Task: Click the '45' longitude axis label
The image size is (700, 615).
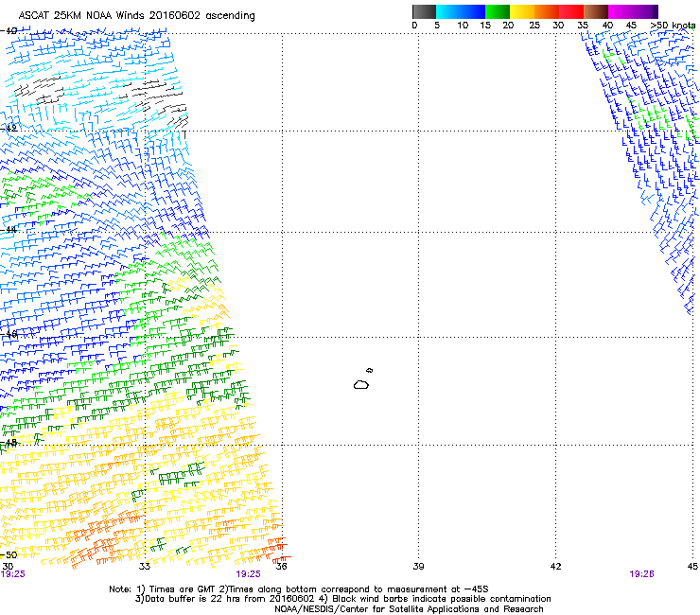Action: click(x=692, y=567)
